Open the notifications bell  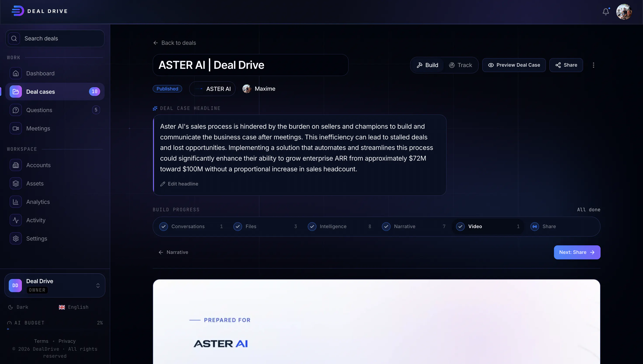click(x=606, y=12)
